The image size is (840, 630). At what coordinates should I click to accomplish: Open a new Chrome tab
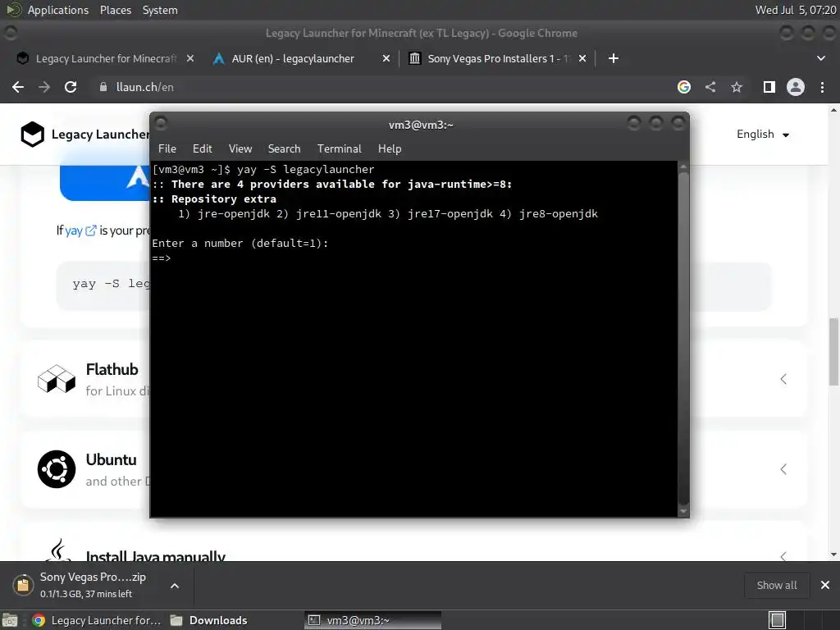click(614, 58)
